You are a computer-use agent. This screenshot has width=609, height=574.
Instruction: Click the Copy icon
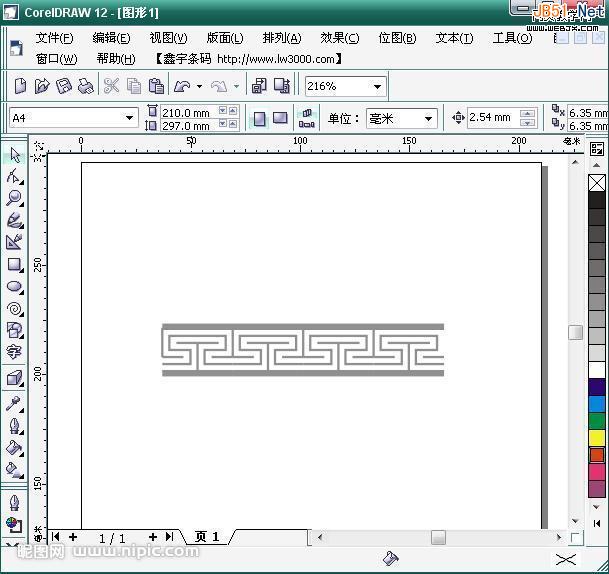point(134,86)
